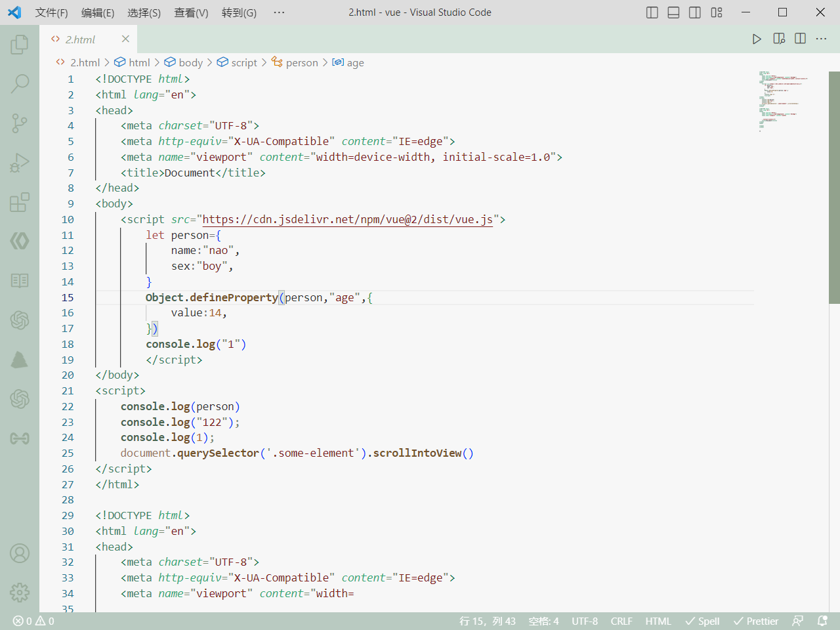Open preview to the side icon

pyautogui.click(x=779, y=39)
